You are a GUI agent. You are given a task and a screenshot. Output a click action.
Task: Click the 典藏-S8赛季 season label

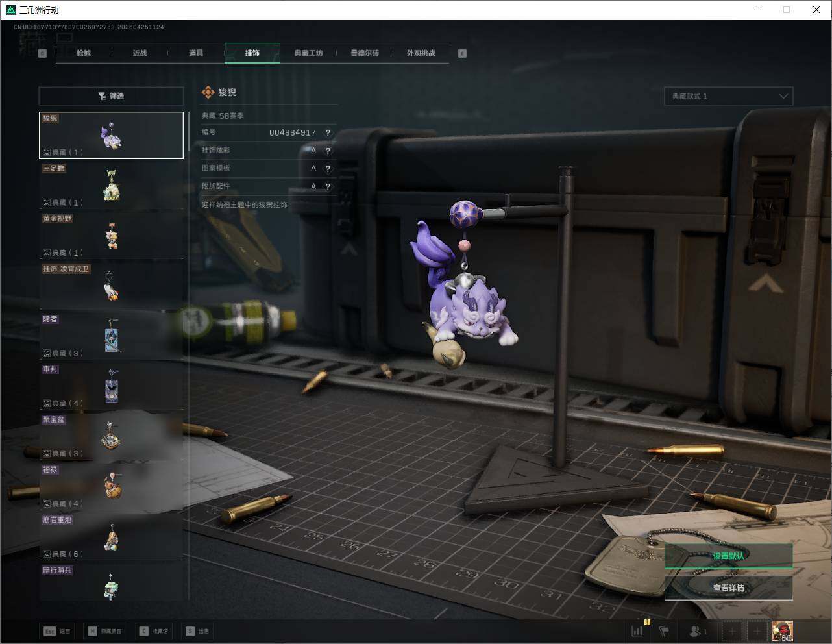coord(223,116)
